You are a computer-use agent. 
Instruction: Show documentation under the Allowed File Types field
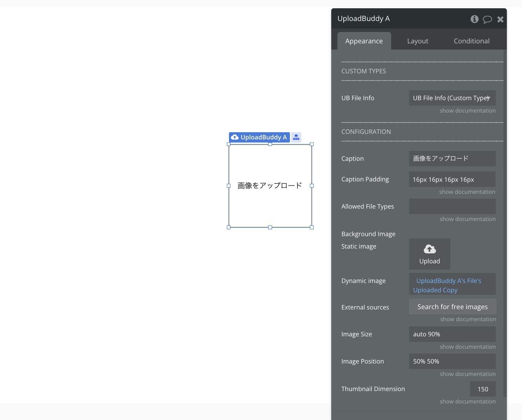tap(468, 219)
